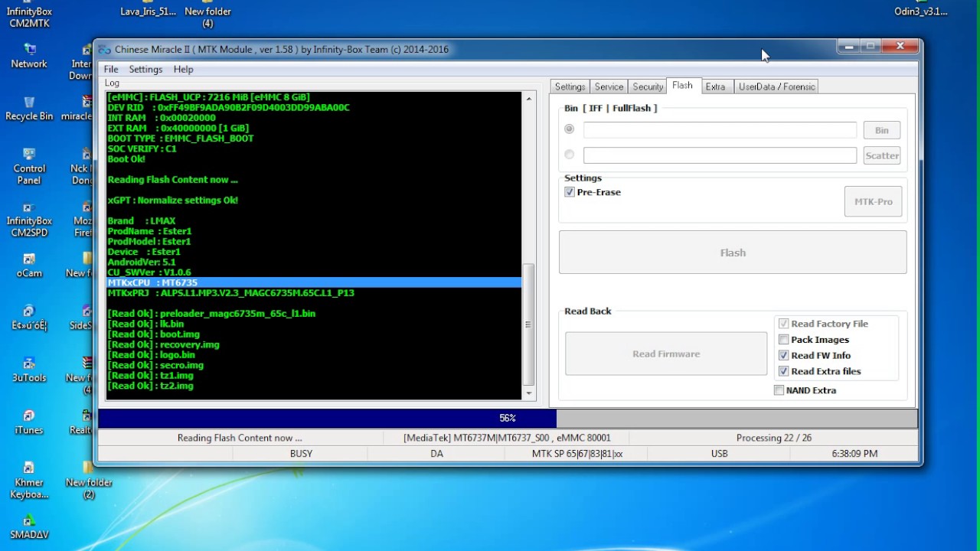Switch to the Extra tab
The width and height of the screenshot is (980, 551).
coord(715,86)
